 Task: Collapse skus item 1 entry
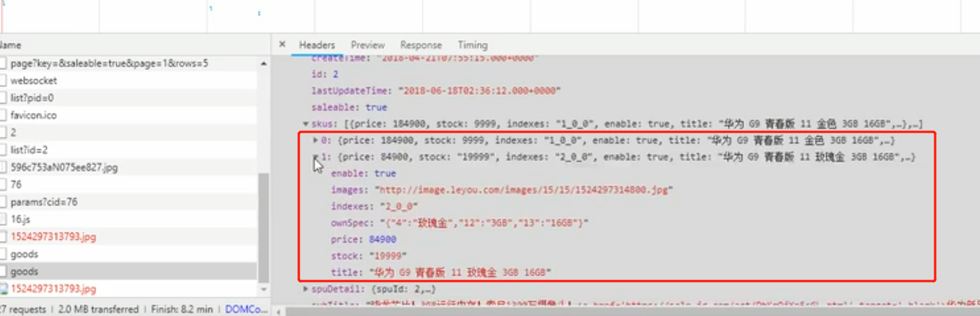(x=316, y=157)
